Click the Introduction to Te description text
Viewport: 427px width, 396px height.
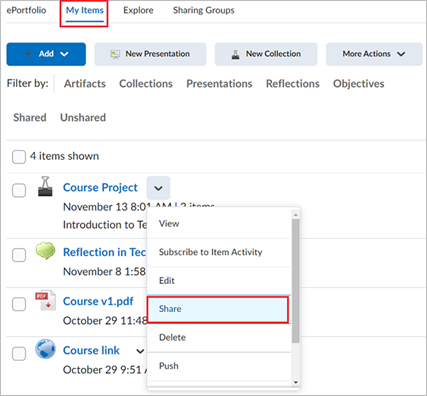click(x=105, y=225)
